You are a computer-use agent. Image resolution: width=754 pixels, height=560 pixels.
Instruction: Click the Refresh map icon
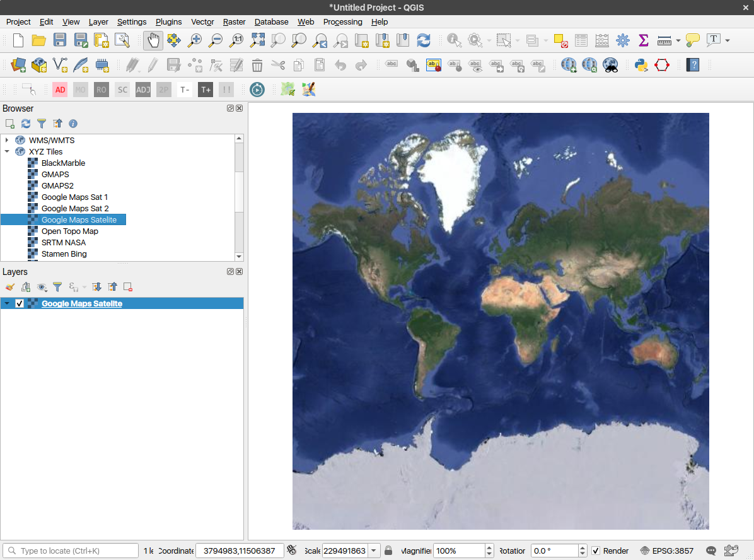click(x=424, y=40)
